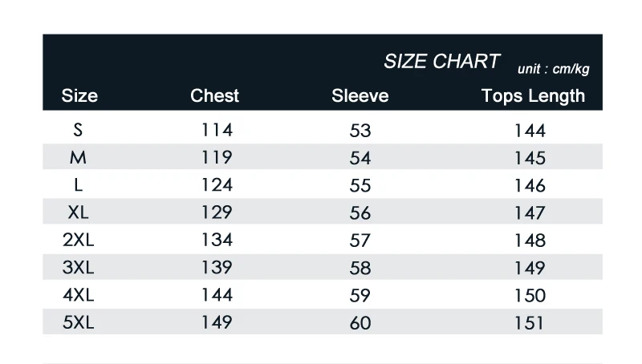Screen dimensions: 642x364
Task: Click sleeve value 54 for size M
Action: [x=360, y=158]
